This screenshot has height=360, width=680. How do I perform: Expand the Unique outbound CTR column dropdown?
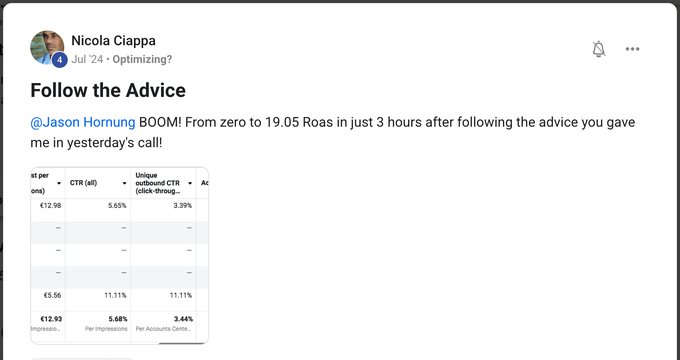coord(190,183)
